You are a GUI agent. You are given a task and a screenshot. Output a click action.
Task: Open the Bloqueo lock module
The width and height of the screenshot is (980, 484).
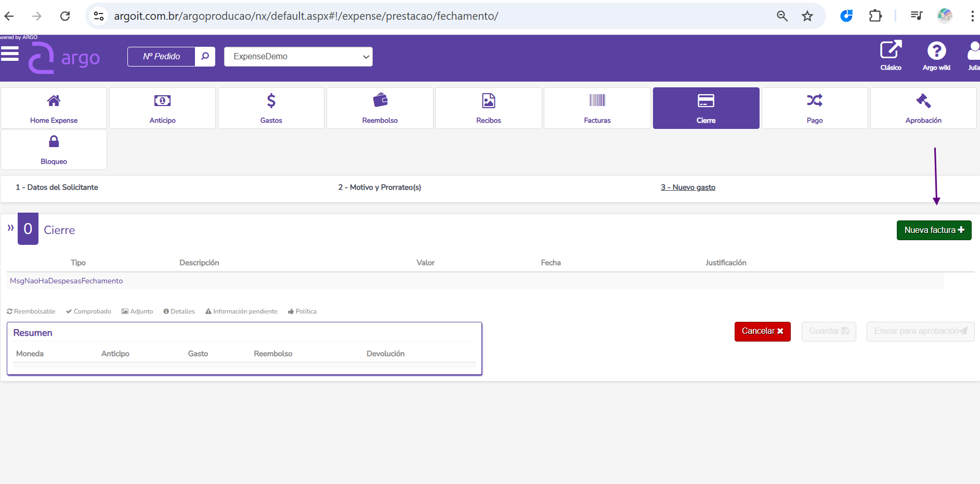(x=54, y=149)
